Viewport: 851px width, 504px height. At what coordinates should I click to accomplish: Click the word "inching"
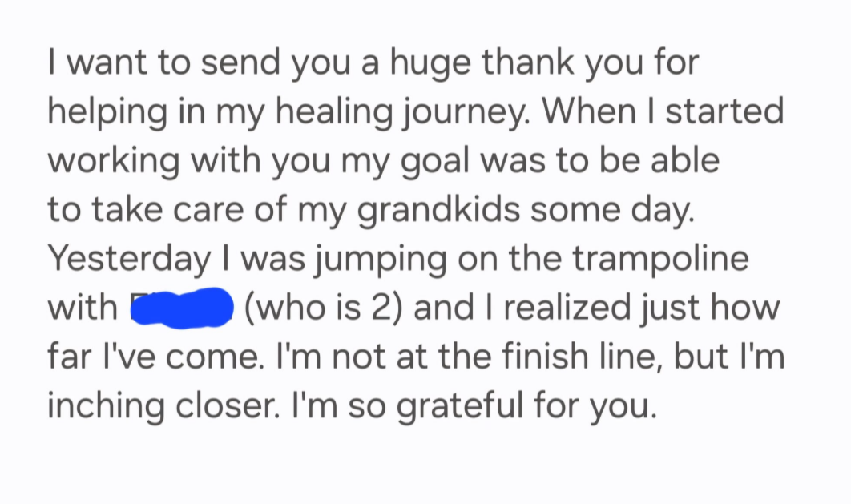[106, 405]
